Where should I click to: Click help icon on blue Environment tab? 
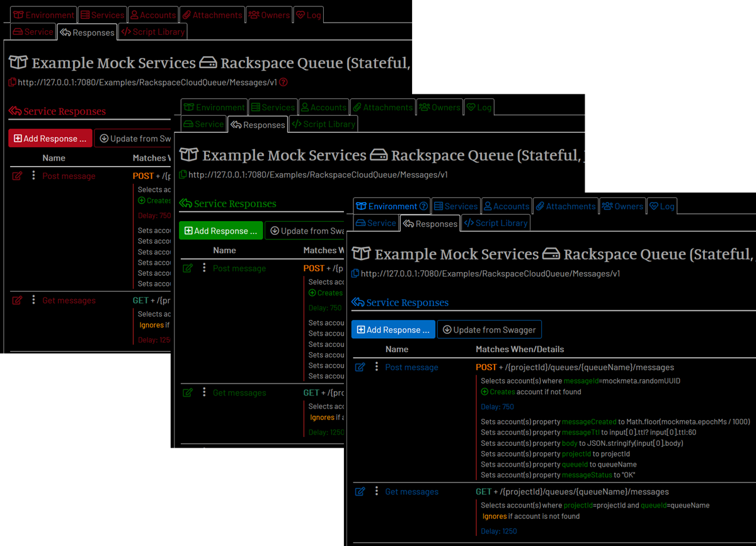coord(423,206)
